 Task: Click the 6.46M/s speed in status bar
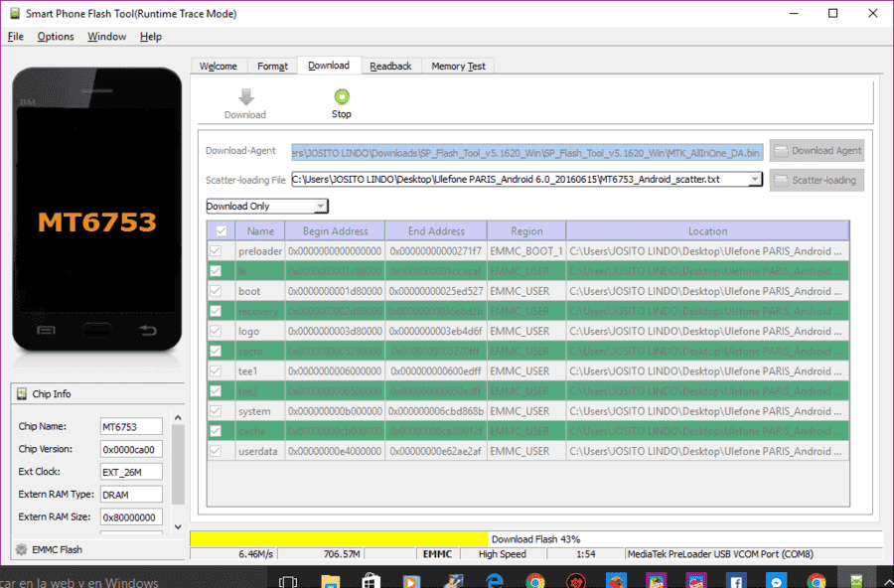[x=255, y=554]
